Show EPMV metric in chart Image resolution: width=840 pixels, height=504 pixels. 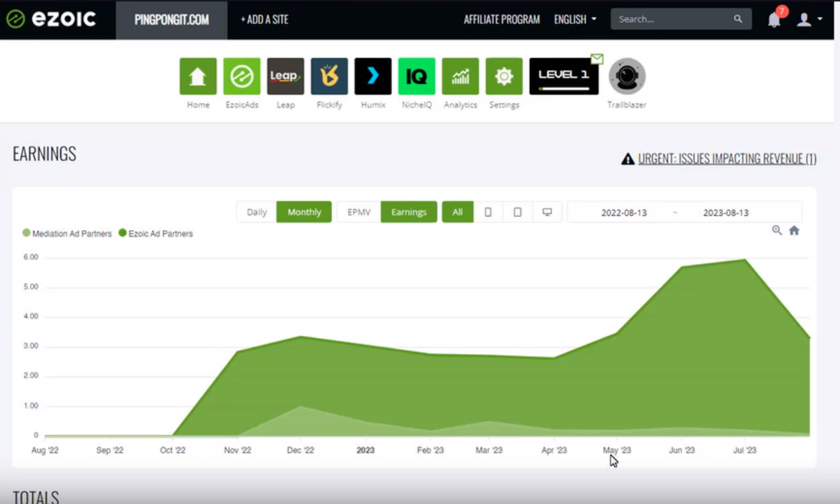pos(359,212)
